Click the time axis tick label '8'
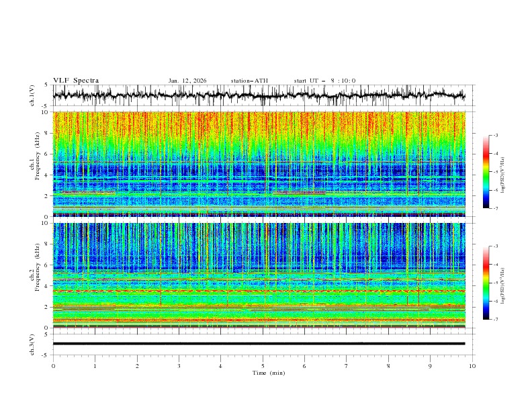The image size is (532, 411). click(388, 366)
